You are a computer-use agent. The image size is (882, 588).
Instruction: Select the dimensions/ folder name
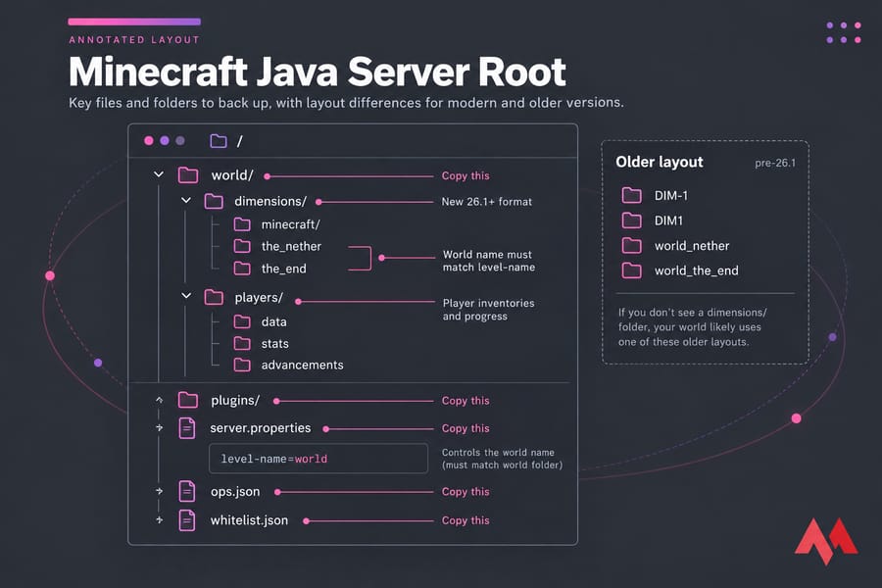[270, 201]
